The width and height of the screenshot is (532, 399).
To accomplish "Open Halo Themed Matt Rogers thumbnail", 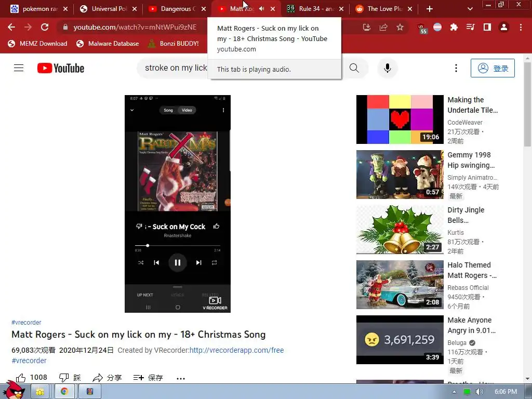I will click(x=400, y=285).
